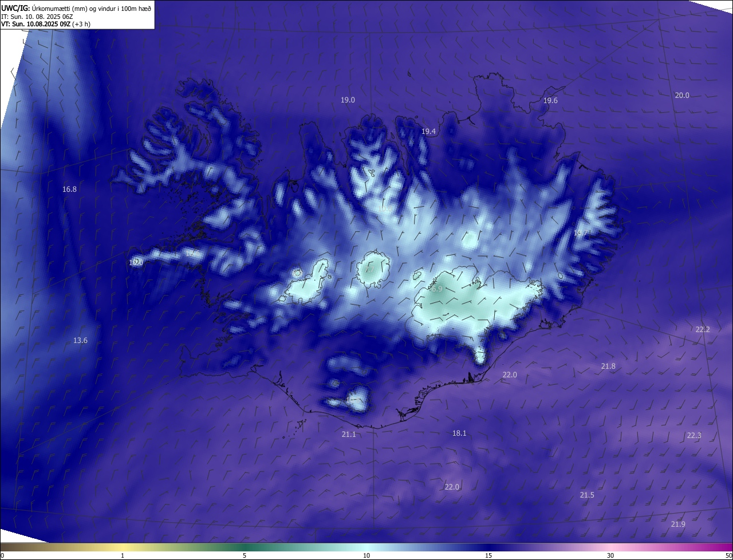Click the 13.6 value label

[80, 341]
